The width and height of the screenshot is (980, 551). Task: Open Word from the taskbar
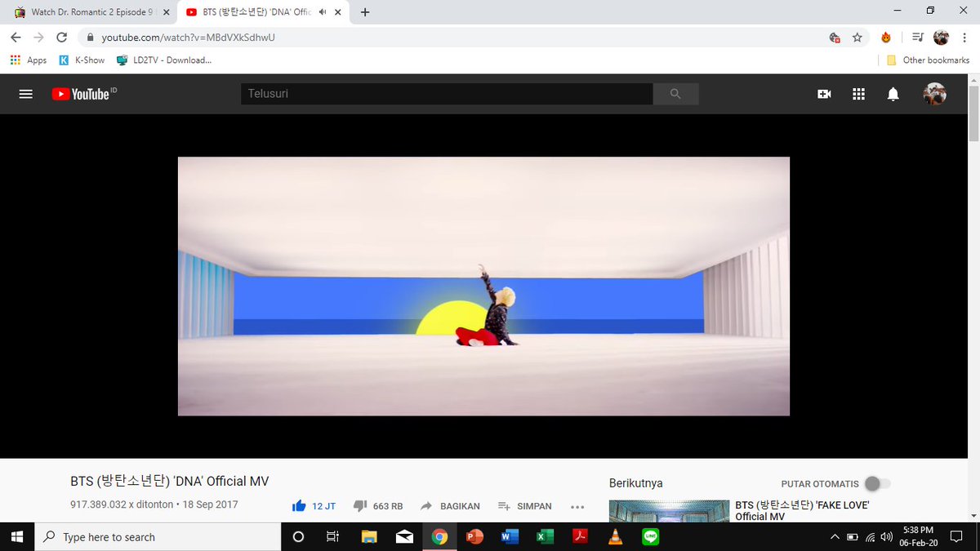[x=510, y=536]
